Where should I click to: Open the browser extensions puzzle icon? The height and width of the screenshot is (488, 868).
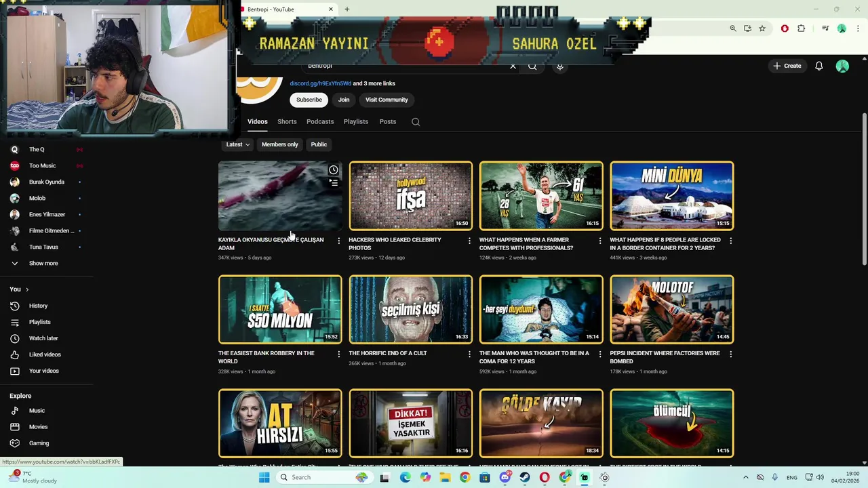(802, 28)
